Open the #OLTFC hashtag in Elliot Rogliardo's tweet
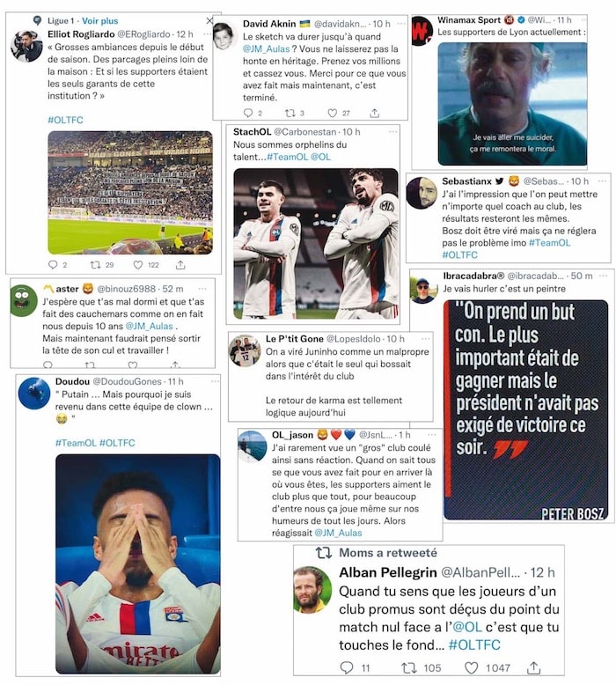The height and width of the screenshot is (685, 616). [65, 120]
